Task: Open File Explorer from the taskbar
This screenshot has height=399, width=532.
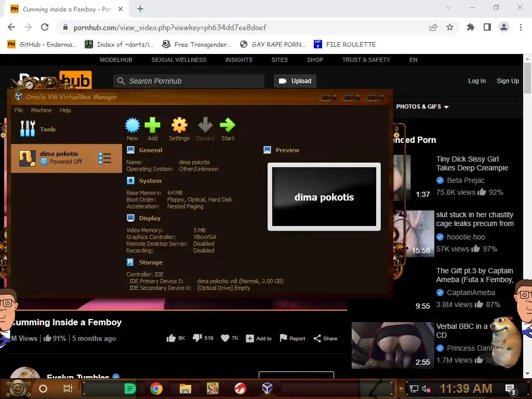Action: click(x=185, y=389)
